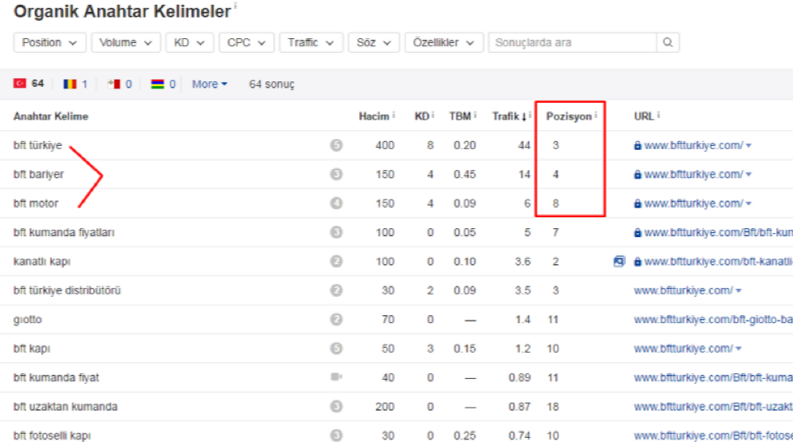Open SERP features icon for bft bariyer
Viewport: 793px width, 446px height.
336,174
